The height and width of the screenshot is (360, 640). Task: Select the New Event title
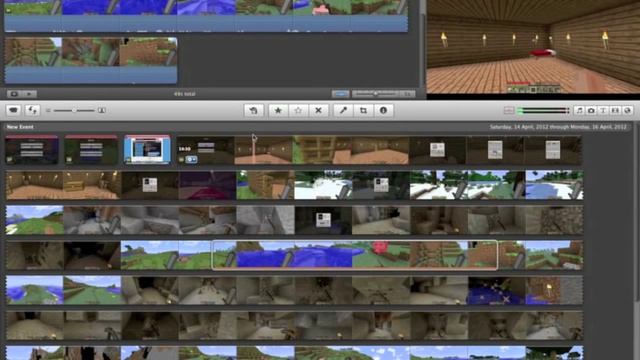click(x=20, y=127)
